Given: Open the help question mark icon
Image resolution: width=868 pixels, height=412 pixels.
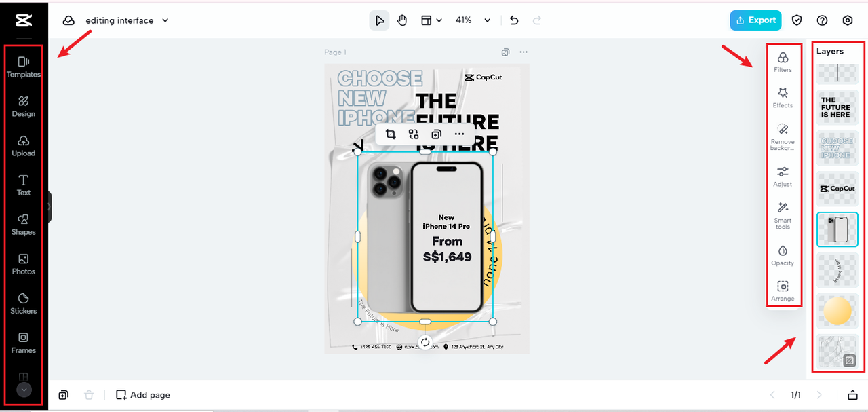Looking at the screenshot, I should tap(822, 20).
